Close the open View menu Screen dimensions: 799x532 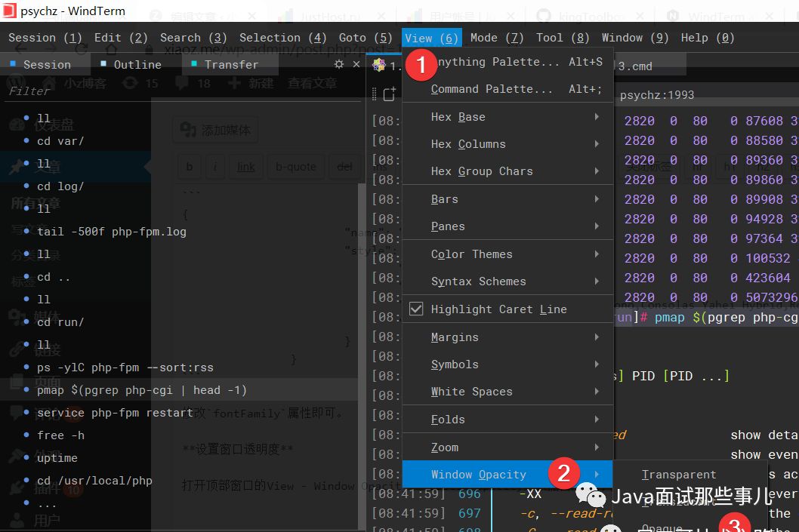click(432, 38)
